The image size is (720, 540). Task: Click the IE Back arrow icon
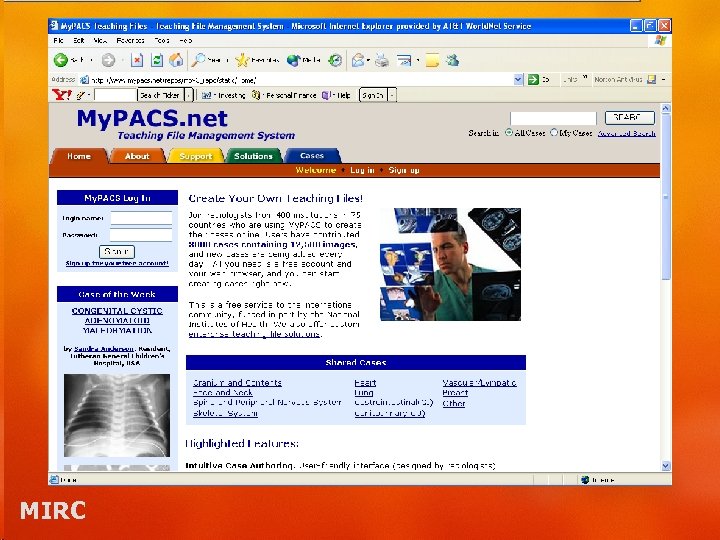tap(61, 60)
